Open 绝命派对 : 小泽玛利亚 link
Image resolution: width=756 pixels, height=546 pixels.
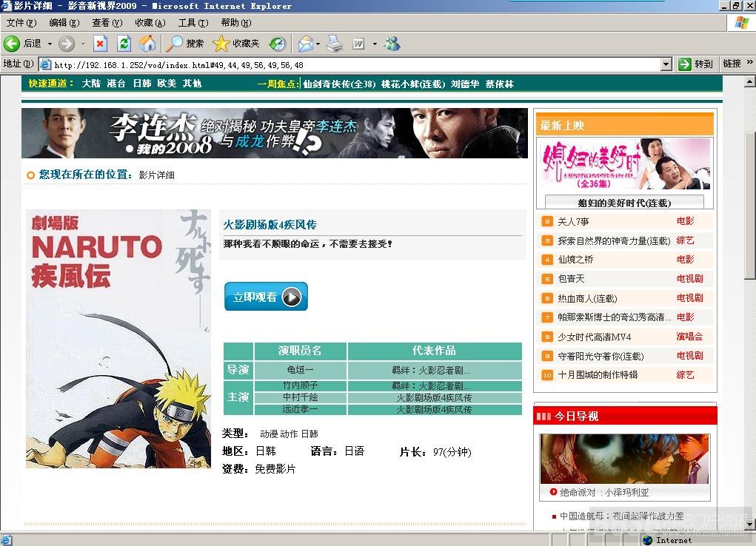click(604, 493)
